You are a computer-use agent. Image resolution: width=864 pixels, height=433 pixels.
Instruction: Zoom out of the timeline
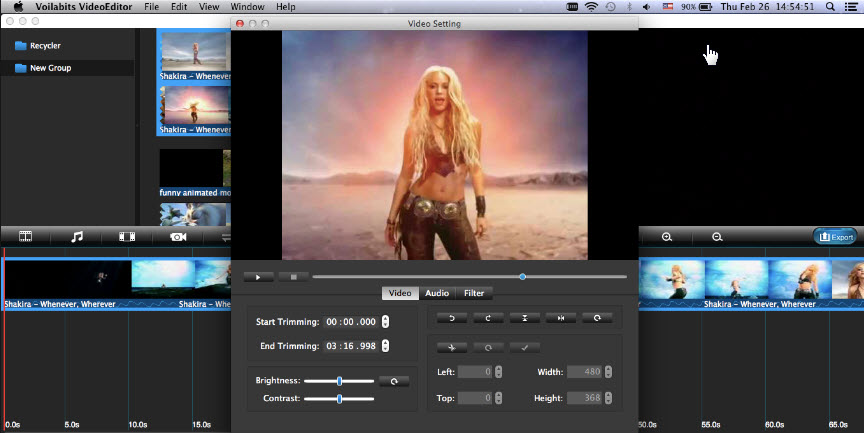(x=717, y=237)
